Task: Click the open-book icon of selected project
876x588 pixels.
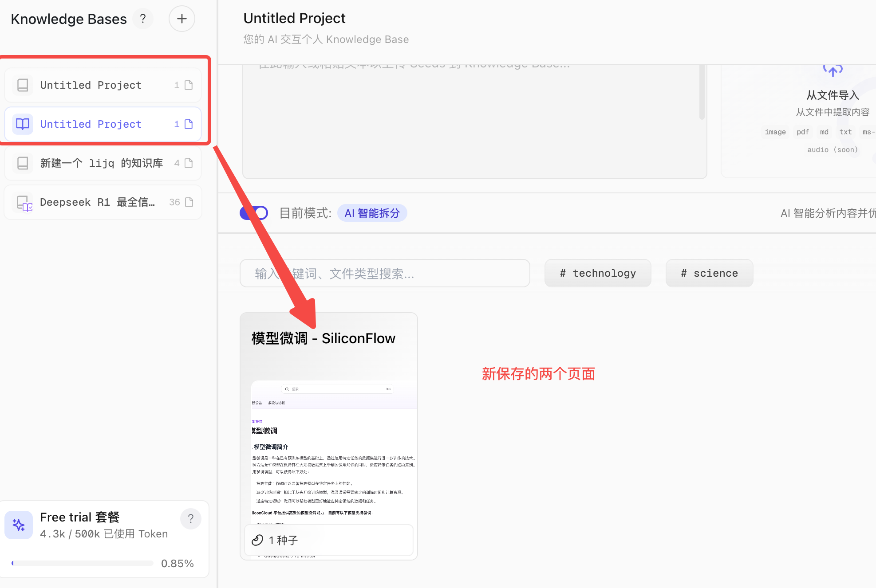Action: [23, 124]
